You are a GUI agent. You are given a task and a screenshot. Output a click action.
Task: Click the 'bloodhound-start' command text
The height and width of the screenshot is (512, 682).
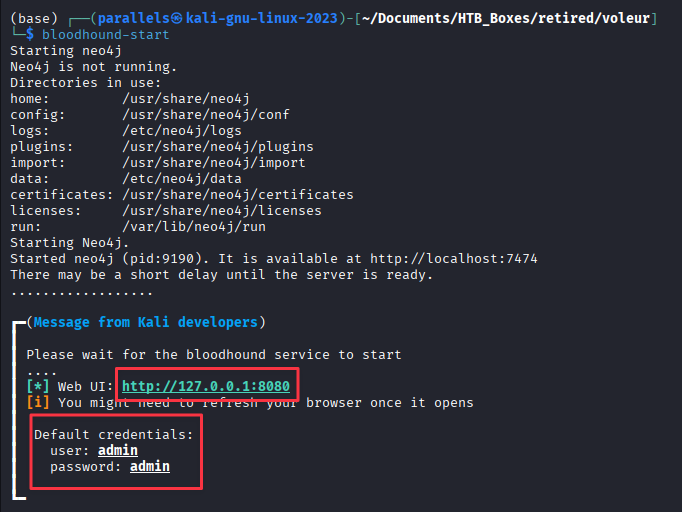(x=105, y=34)
